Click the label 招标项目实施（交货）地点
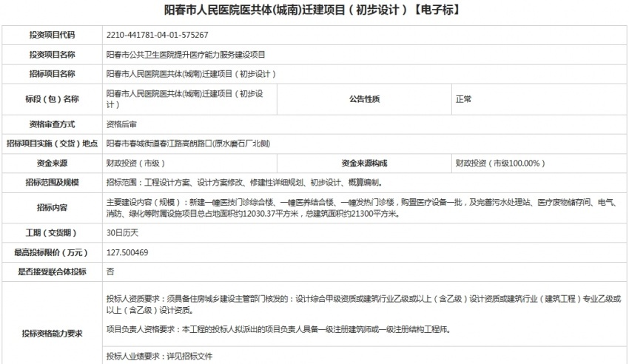629x364 pixels. [x=52, y=144]
